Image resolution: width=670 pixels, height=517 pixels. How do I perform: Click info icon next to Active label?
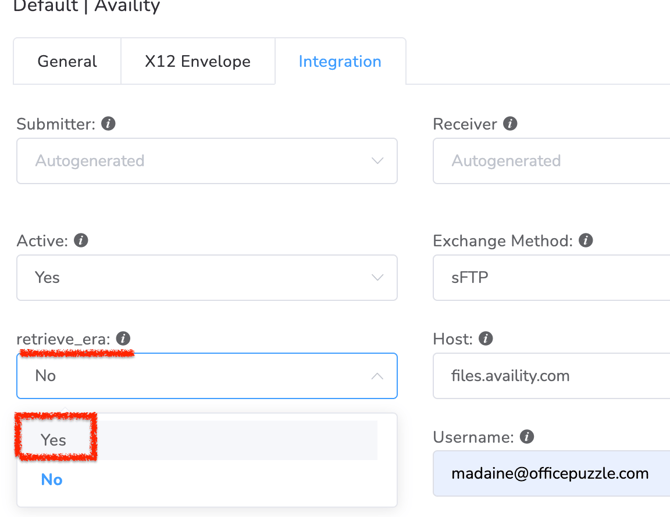click(81, 241)
